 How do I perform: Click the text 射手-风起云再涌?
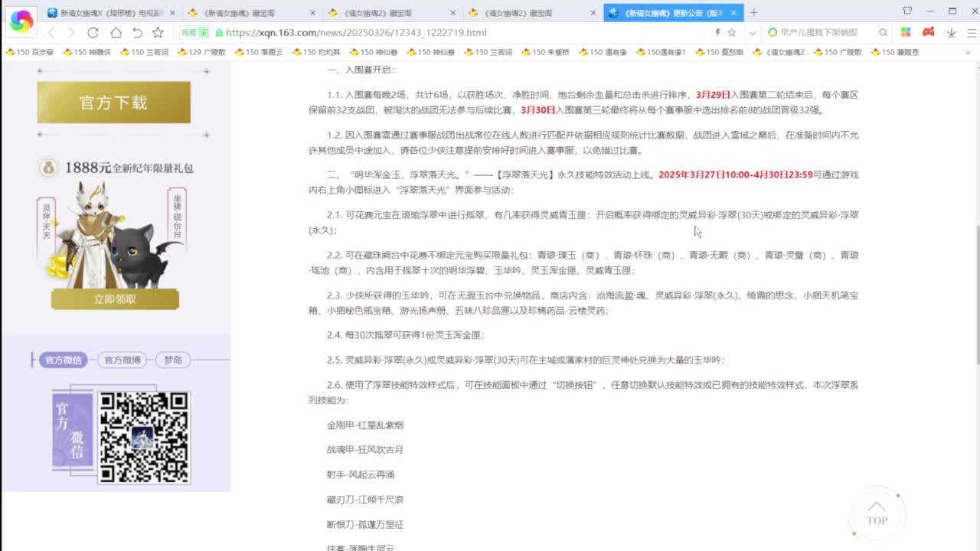[x=361, y=474]
